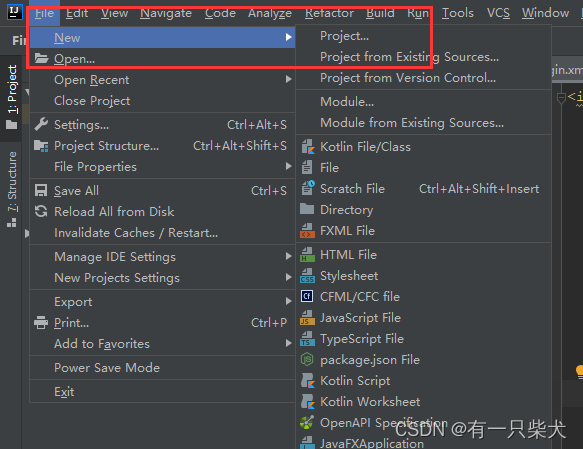Click the Reload All from Disk icon
Screen dimensions: 583x449
point(41,211)
